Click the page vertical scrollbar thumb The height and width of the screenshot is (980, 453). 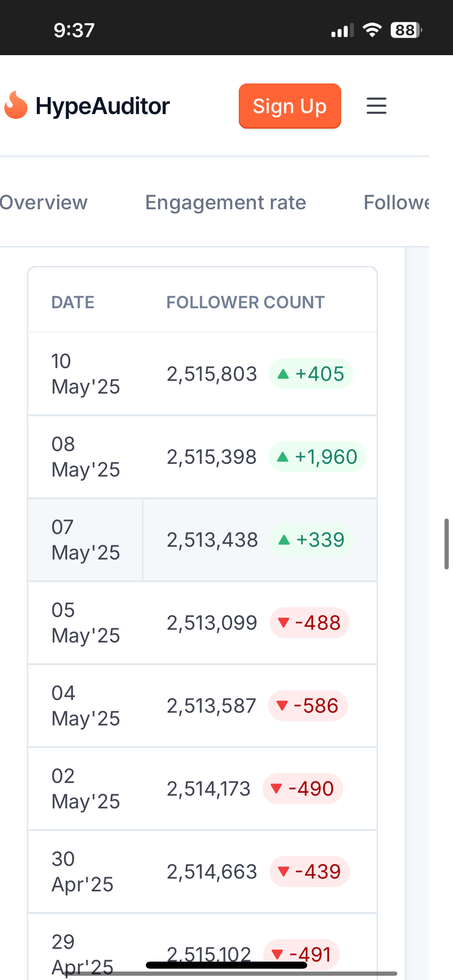tap(446, 544)
